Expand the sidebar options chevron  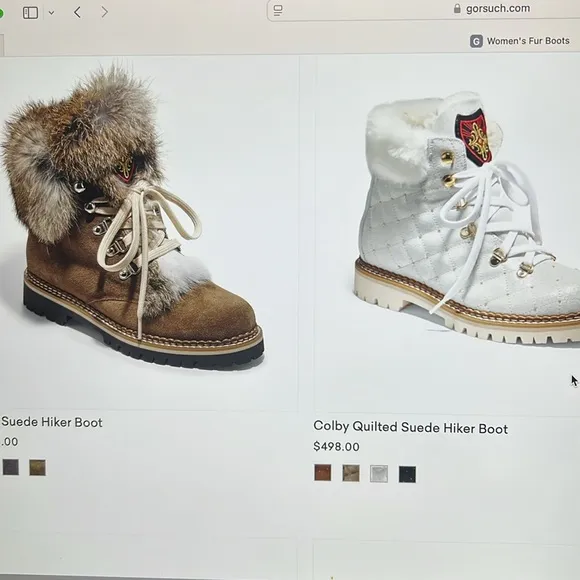point(51,13)
